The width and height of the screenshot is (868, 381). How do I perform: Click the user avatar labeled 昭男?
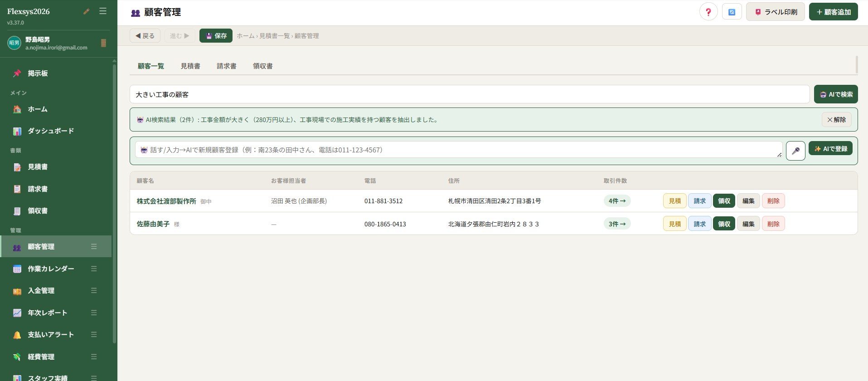tap(15, 43)
